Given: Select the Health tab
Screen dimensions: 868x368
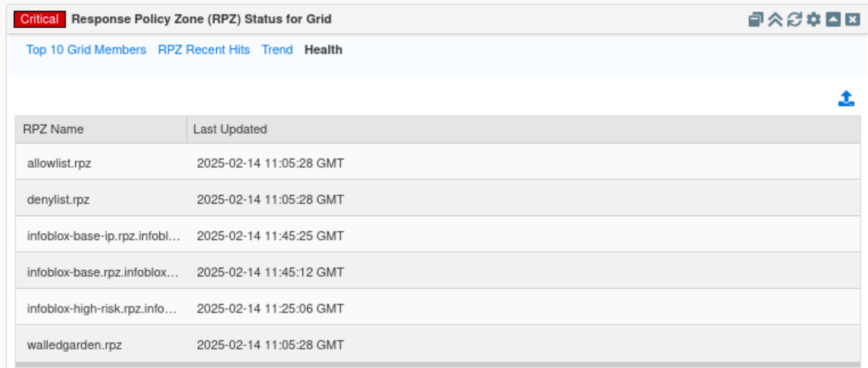Looking at the screenshot, I should [x=323, y=50].
